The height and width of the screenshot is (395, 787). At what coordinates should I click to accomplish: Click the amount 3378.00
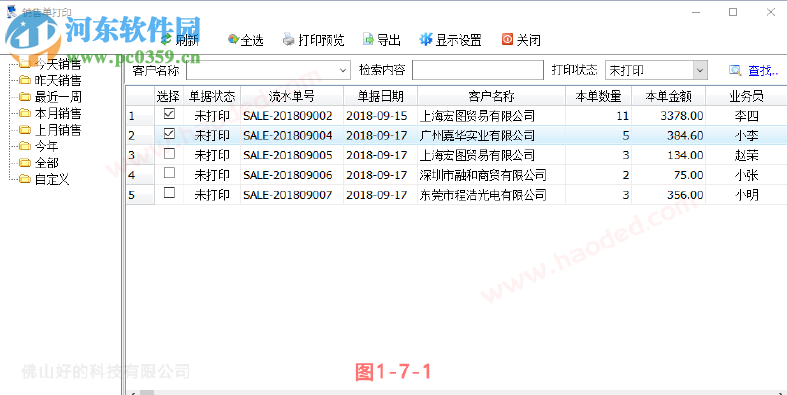682,116
